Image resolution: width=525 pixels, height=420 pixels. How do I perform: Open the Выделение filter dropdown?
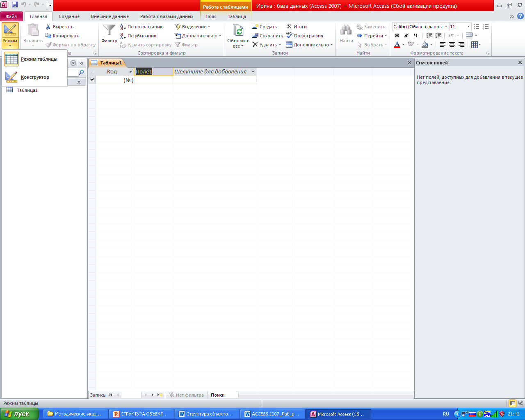(x=192, y=27)
